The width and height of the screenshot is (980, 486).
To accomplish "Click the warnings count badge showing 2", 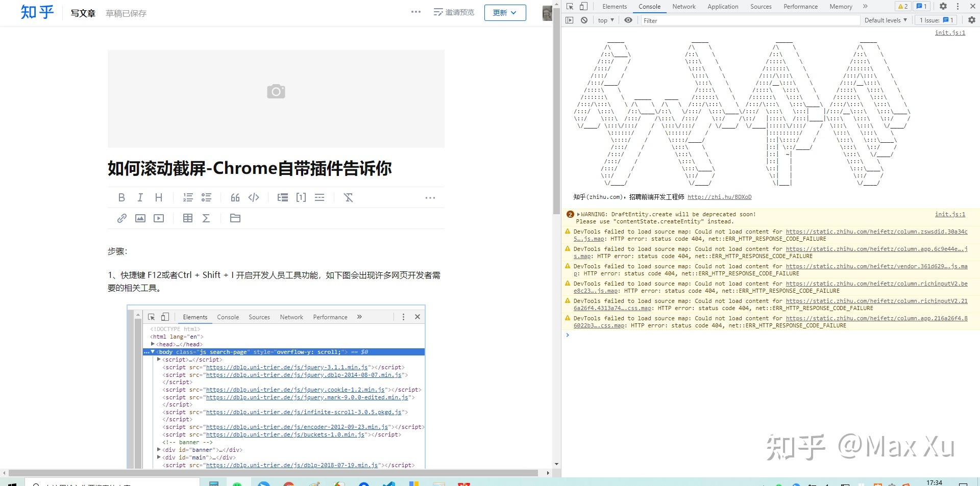I will [x=902, y=6].
